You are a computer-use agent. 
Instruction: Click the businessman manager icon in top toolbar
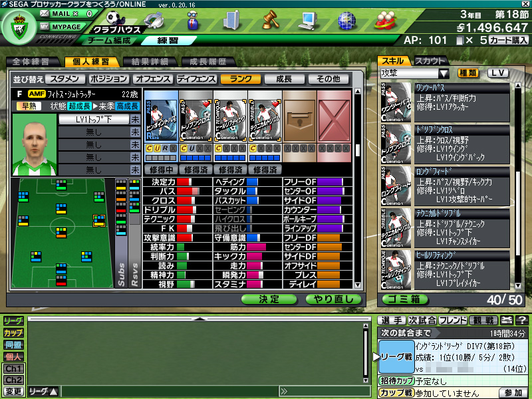(194, 20)
